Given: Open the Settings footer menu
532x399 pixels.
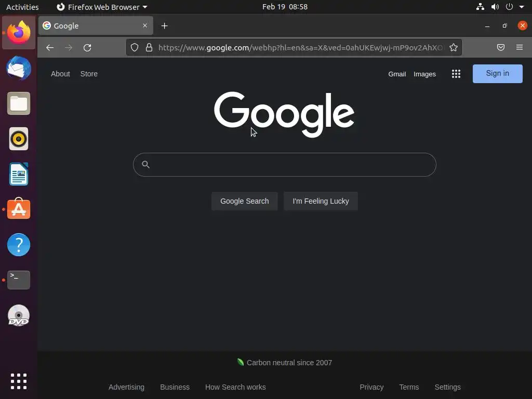Looking at the screenshot, I should [x=447, y=387].
